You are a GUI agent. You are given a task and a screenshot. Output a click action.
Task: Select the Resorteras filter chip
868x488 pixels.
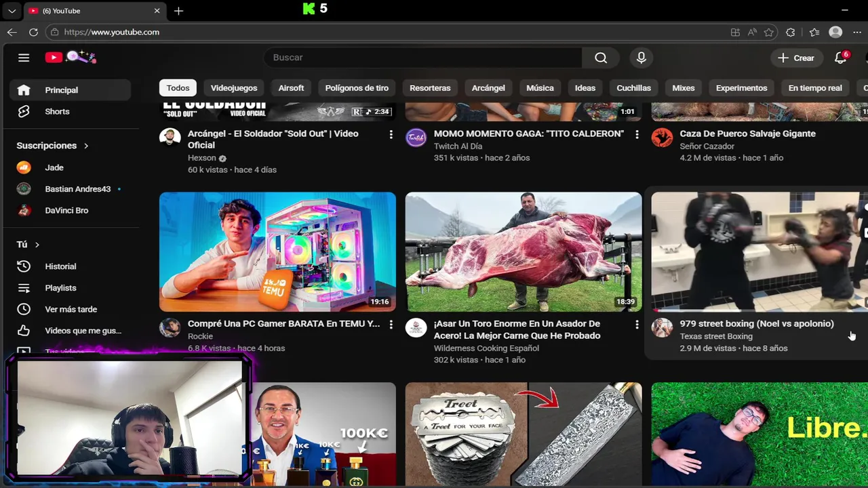430,88
